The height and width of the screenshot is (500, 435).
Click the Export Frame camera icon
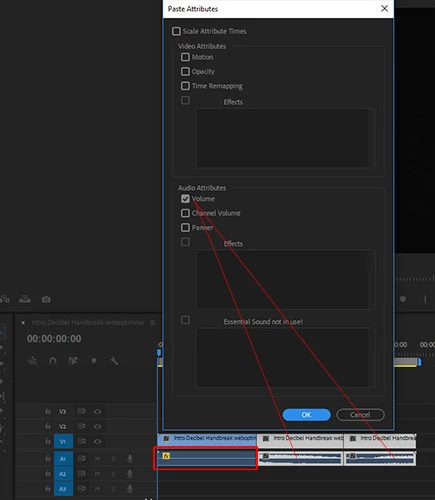point(46,299)
